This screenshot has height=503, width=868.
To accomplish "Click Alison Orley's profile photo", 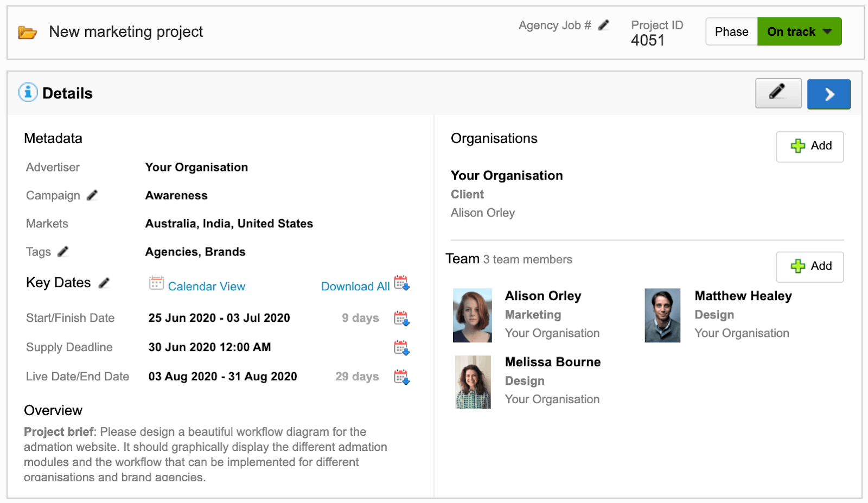I will pos(472,315).
